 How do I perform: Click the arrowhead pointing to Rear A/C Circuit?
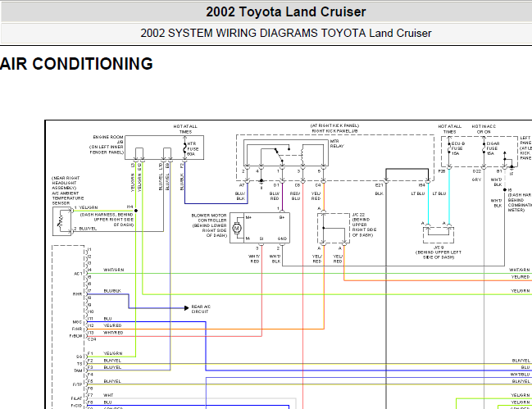(x=186, y=308)
